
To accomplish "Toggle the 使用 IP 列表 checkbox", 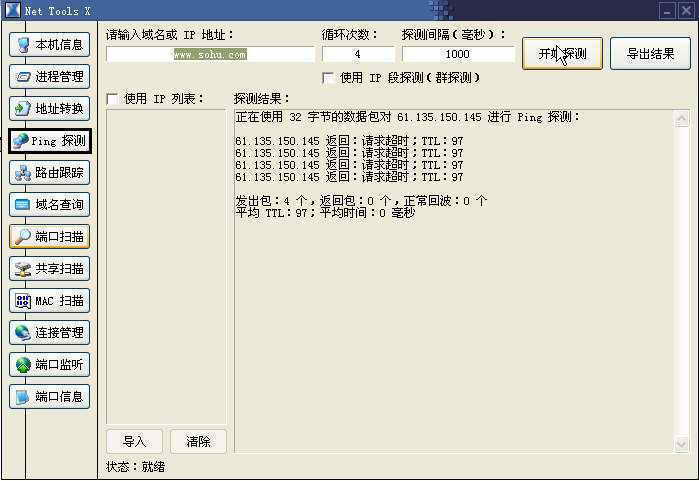I will point(112,99).
